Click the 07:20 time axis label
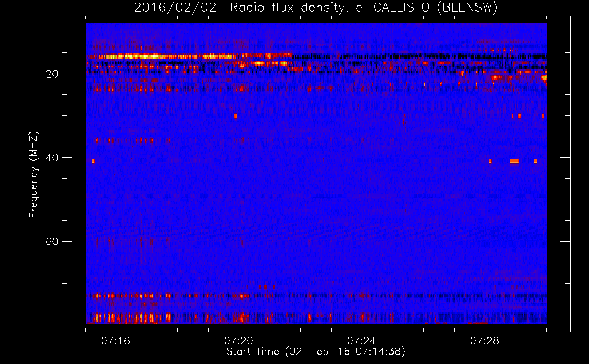This screenshot has width=589, height=364. tap(238, 341)
